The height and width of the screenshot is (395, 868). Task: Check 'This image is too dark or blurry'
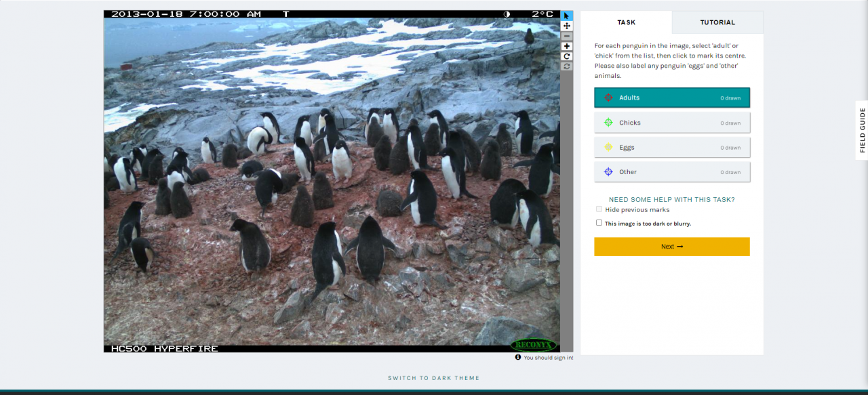click(x=599, y=222)
